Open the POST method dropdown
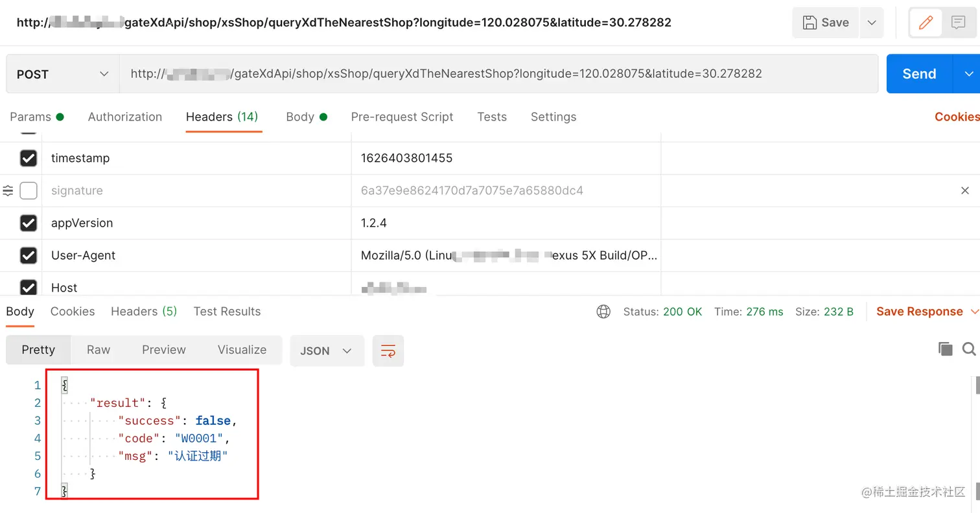Image resolution: width=980 pixels, height=513 pixels. tap(63, 74)
